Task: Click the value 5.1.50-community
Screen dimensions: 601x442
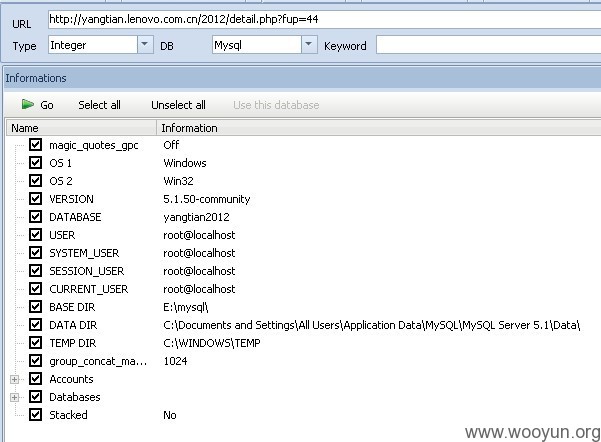Action: point(207,199)
